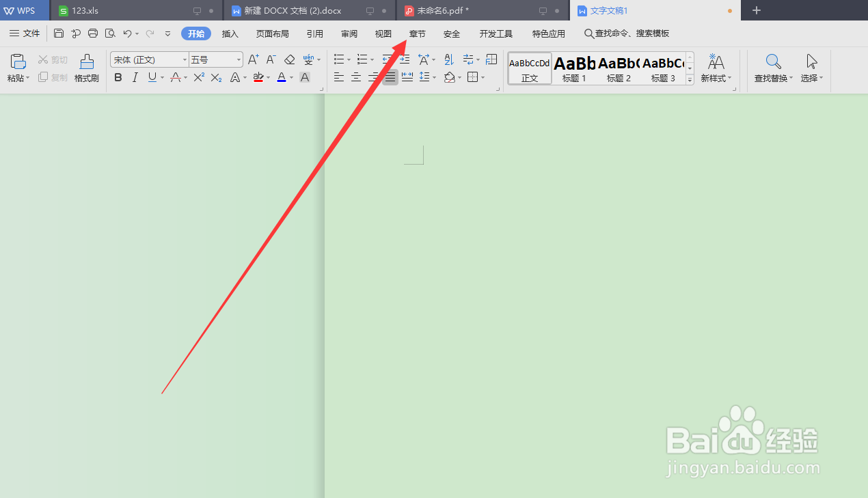Select the Format Painter (格式刷) tool
The height and width of the screenshot is (498, 868).
pyautogui.click(x=87, y=68)
